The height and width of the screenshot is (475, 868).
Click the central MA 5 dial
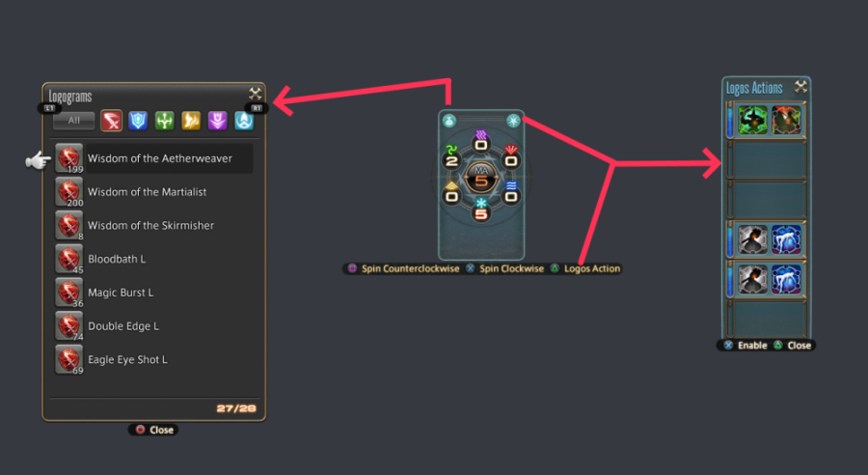[x=481, y=178]
